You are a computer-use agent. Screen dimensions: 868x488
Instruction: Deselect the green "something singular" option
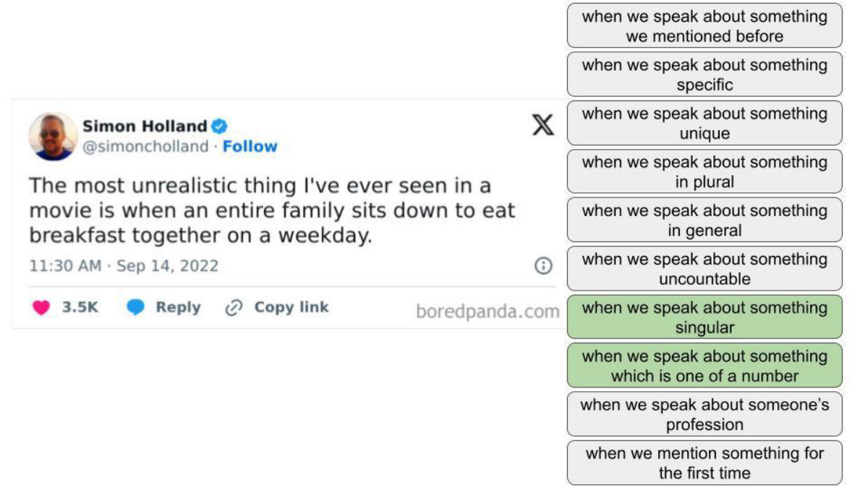click(705, 317)
